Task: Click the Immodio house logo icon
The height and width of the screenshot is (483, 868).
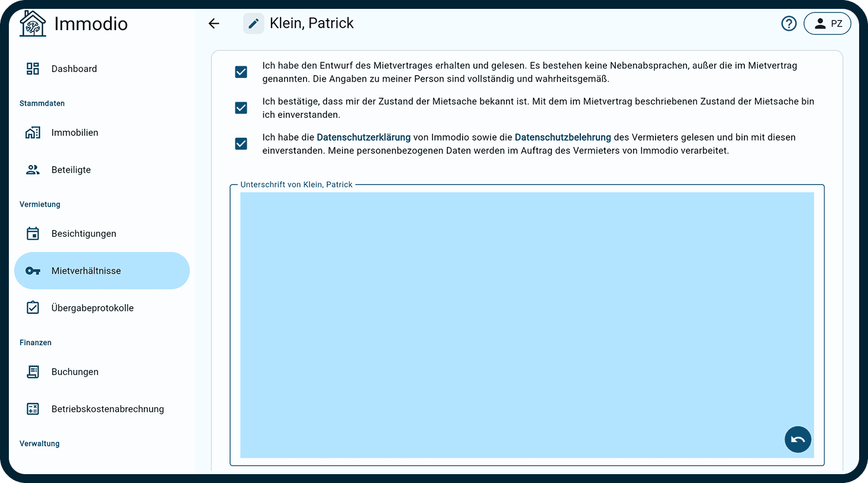Action: [33, 24]
